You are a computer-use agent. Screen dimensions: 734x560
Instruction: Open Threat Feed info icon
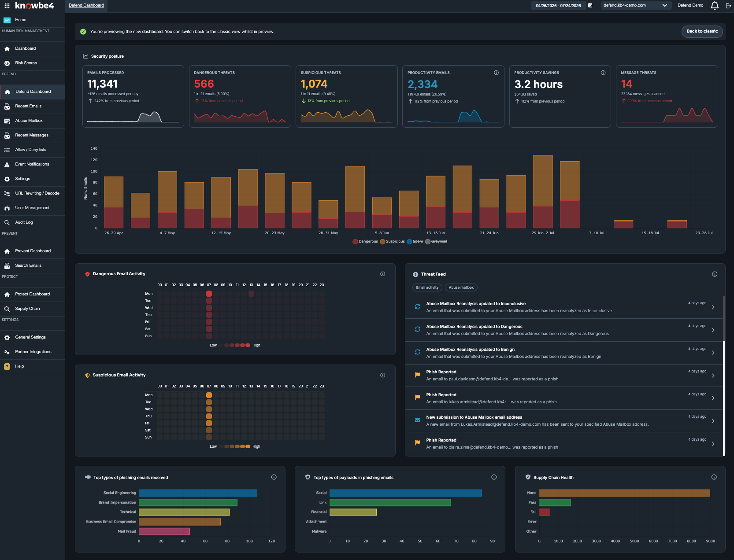(x=715, y=274)
